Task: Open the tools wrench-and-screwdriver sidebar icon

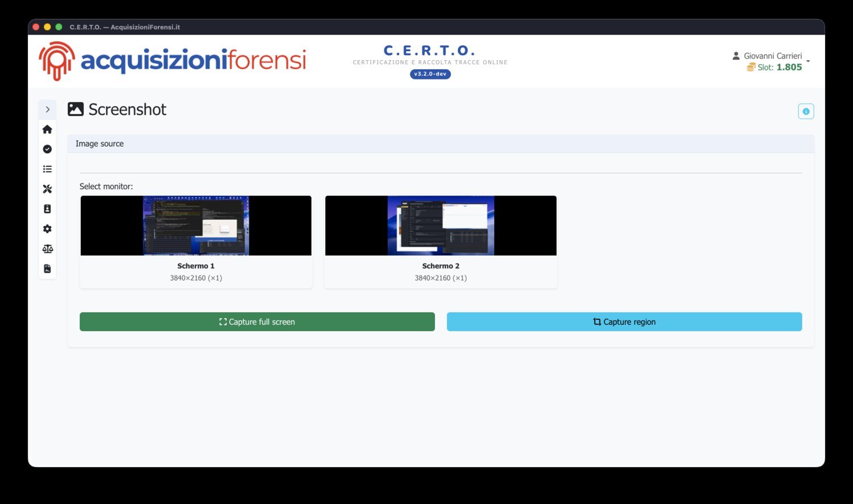Action: click(x=47, y=189)
